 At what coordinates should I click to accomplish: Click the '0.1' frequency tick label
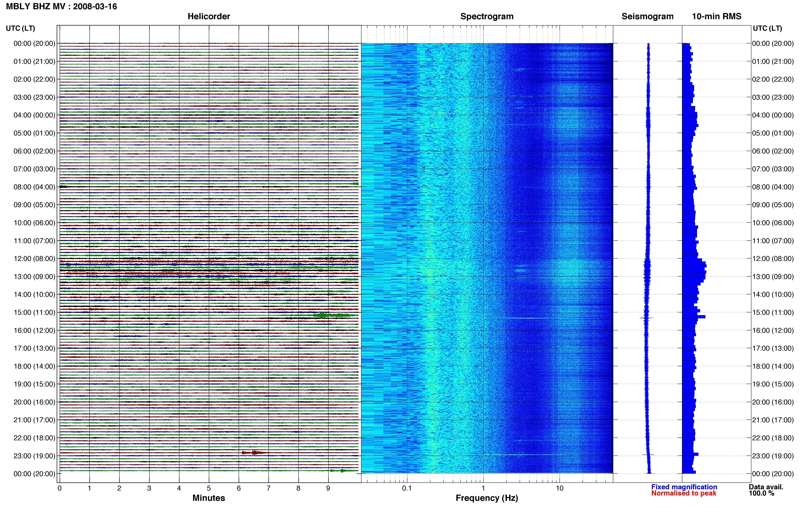pyautogui.click(x=407, y=488)
